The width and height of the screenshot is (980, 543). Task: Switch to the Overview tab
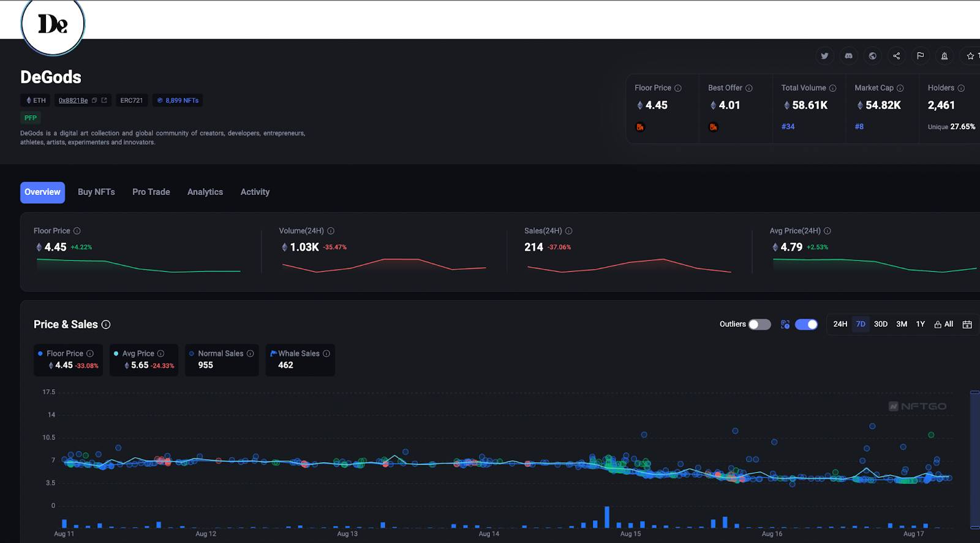coord(42,192)
